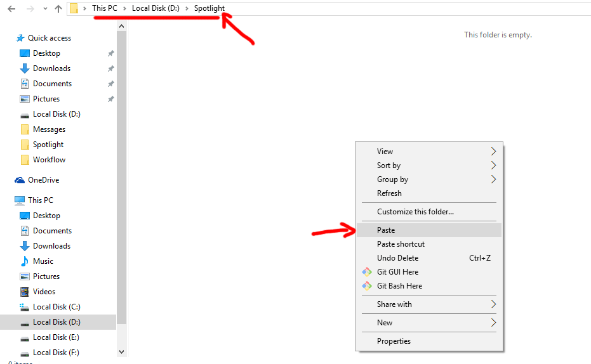Click the Forward navigation arrow
This screenshot has width=591, height=364.
point(30,9)
